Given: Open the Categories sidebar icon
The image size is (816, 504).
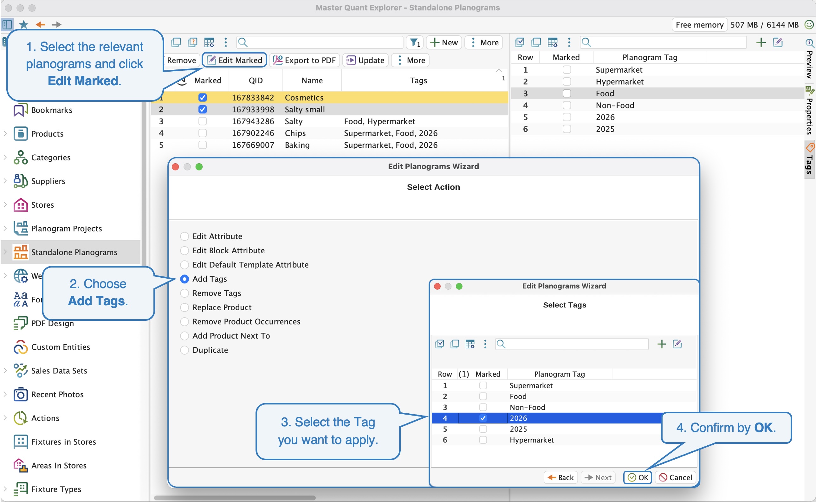Looking at the screenshot, I should tap(20, 157).
